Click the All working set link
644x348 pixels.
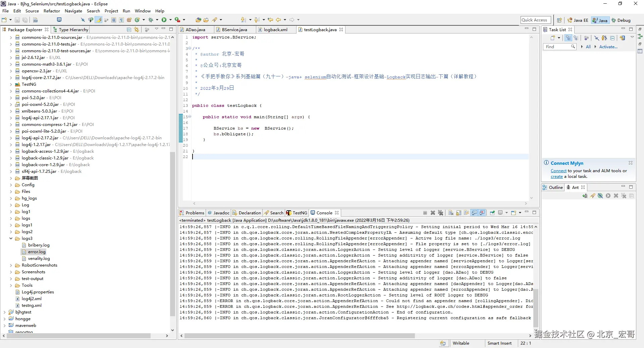click(x=588, y=47)
